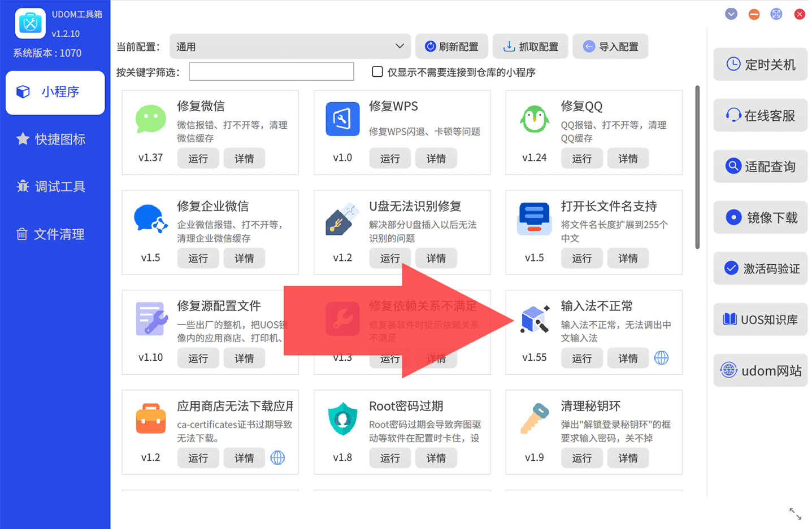Open UOS知识库

(760, 320)
